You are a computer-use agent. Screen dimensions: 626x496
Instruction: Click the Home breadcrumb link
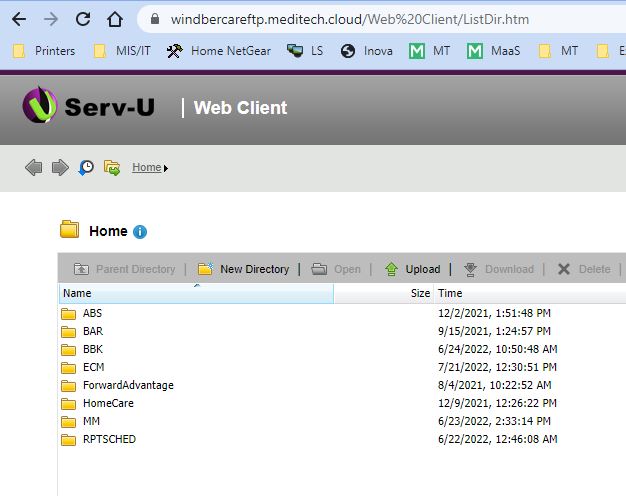pos(146,168)
